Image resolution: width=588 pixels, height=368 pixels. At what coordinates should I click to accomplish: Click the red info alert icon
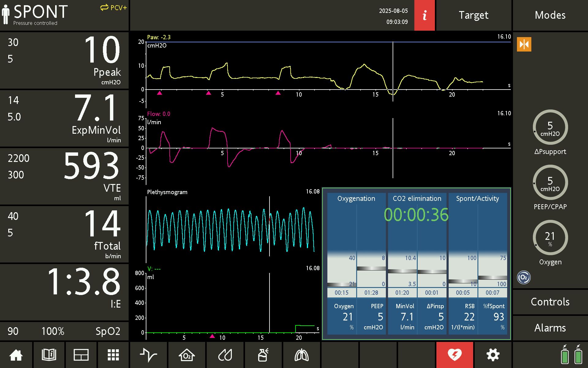pos(424,15)
